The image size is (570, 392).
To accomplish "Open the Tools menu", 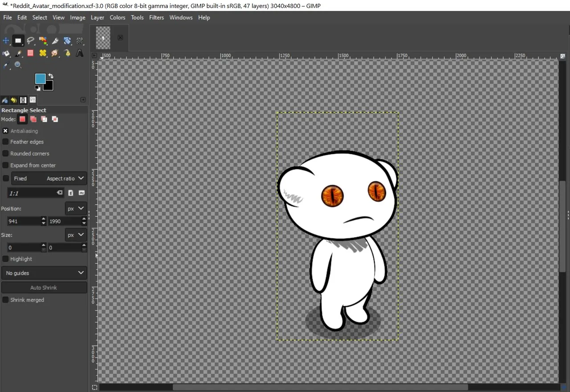I will [137, 17].
